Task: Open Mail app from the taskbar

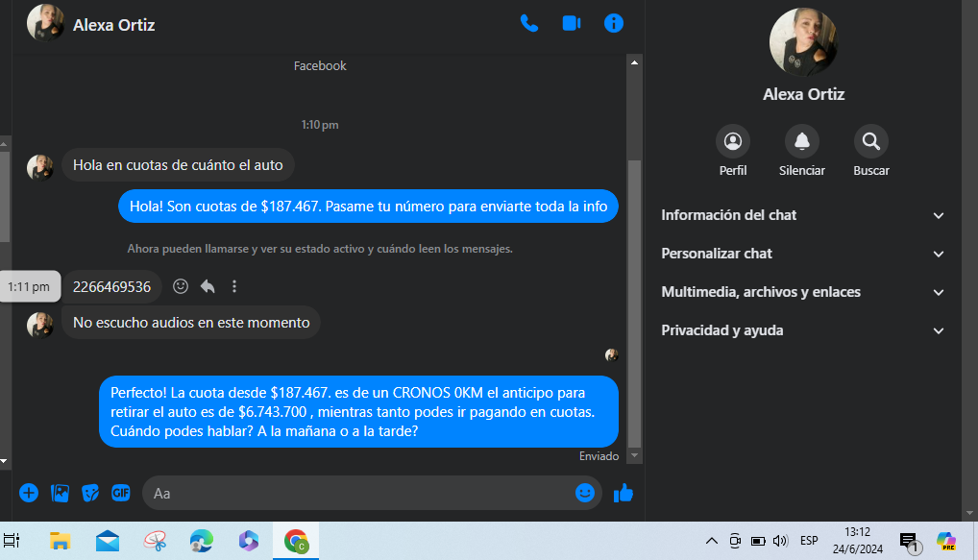Action: 108,541
